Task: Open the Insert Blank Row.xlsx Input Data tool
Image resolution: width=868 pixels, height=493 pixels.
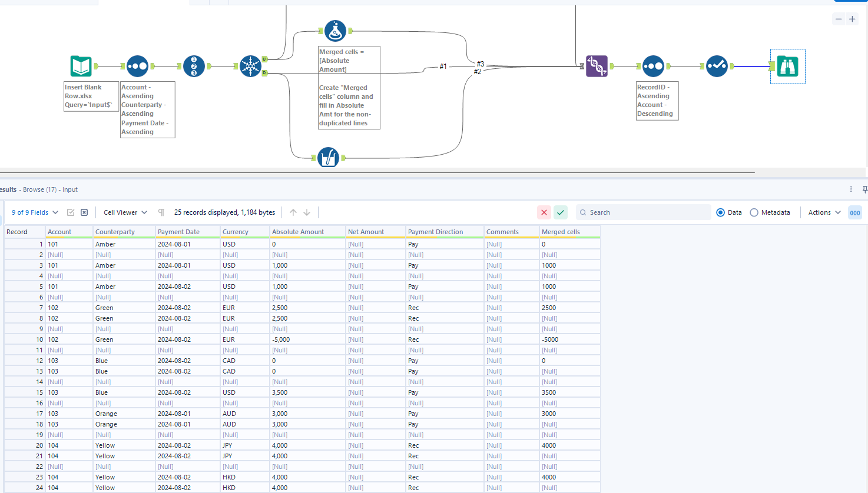Action: point(81,66)
